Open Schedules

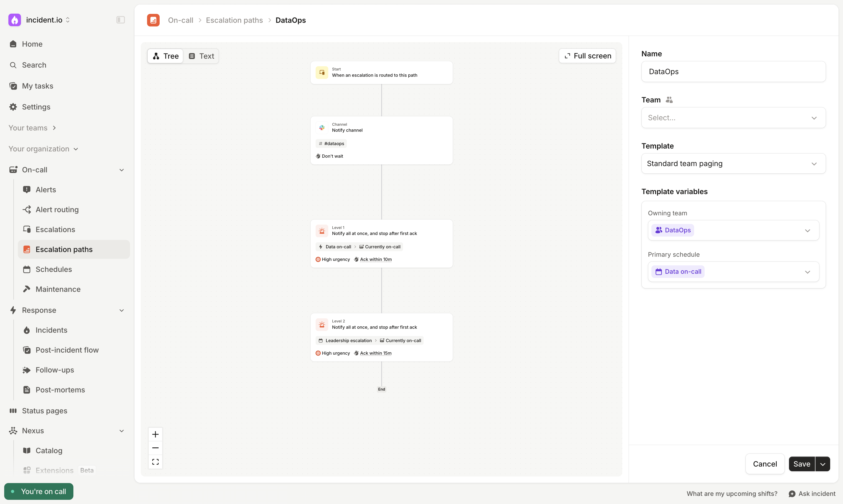click(54, 269)
